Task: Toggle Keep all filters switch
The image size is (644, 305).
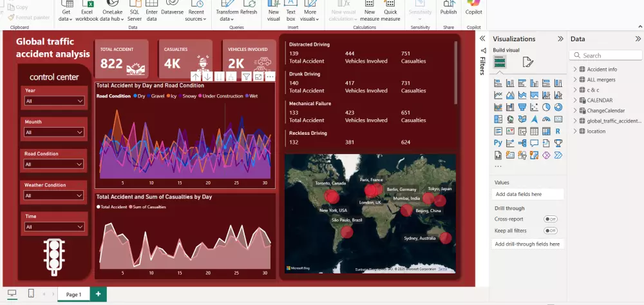Action: coord(551,231)
